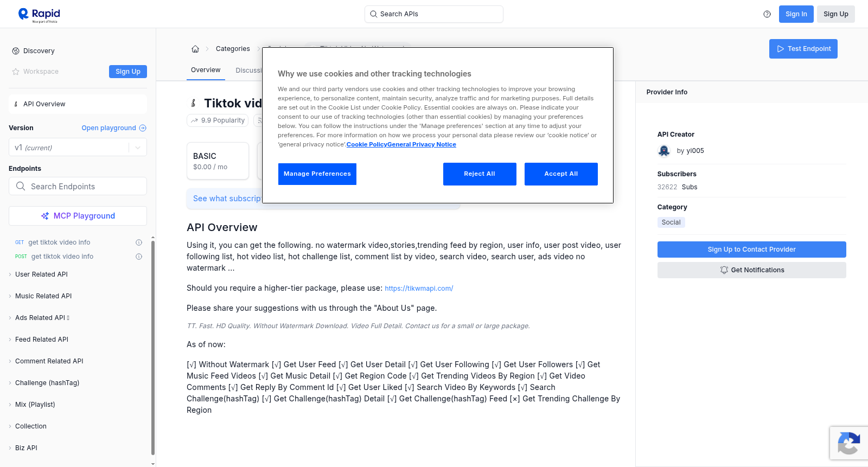Click info icon beside POST tiktok video info
The image size is (868, 467).
pos(139,257)
